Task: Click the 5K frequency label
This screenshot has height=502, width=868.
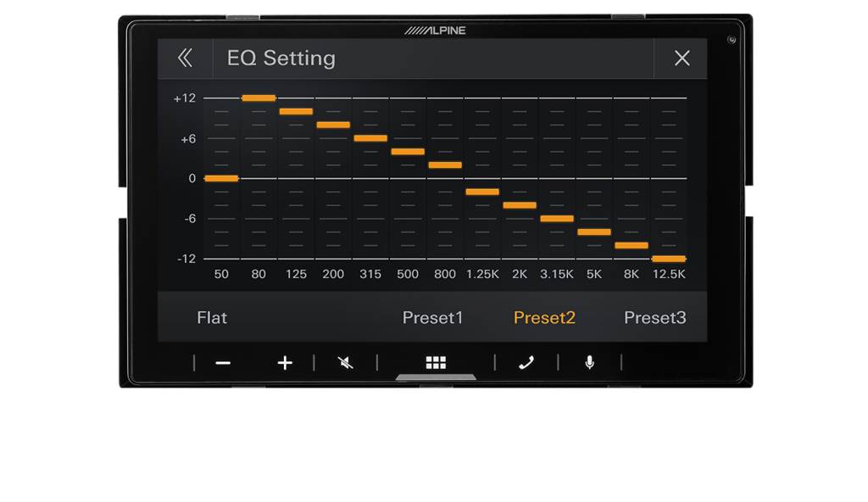Action: point(594,274)
